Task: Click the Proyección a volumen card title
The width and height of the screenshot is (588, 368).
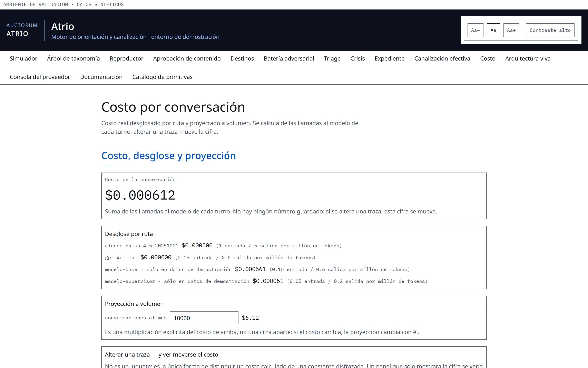Action: coord(134,304)
